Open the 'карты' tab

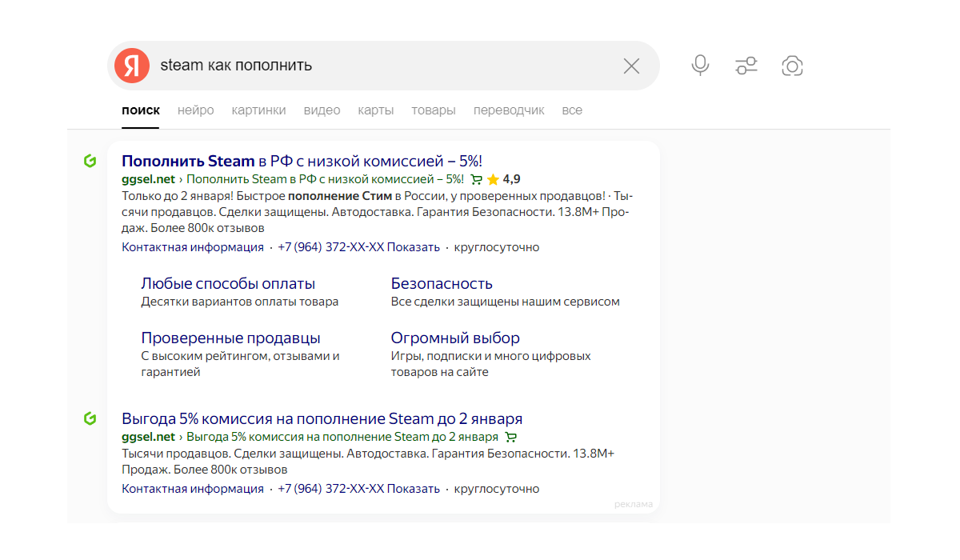click(x=376, y=110)
